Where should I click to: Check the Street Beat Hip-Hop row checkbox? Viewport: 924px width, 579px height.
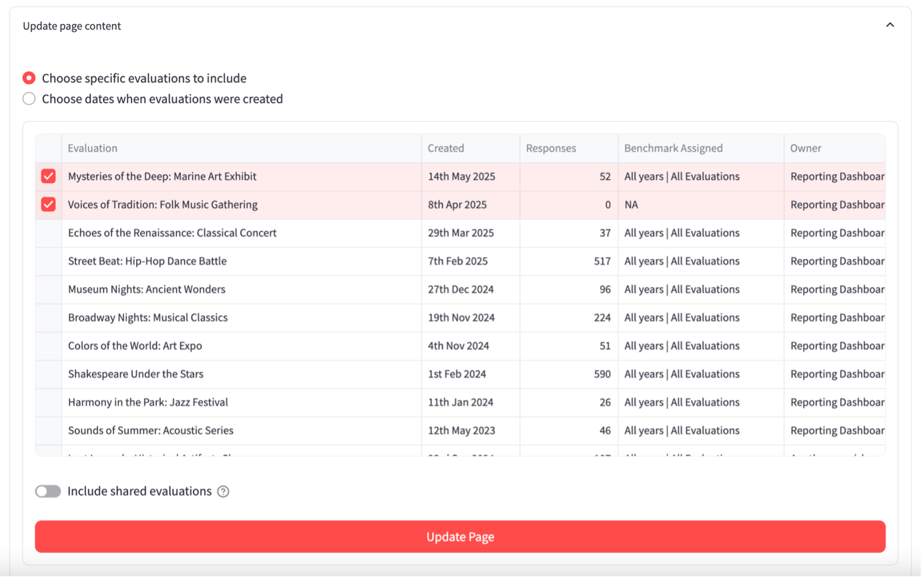[x=48, y=261]
